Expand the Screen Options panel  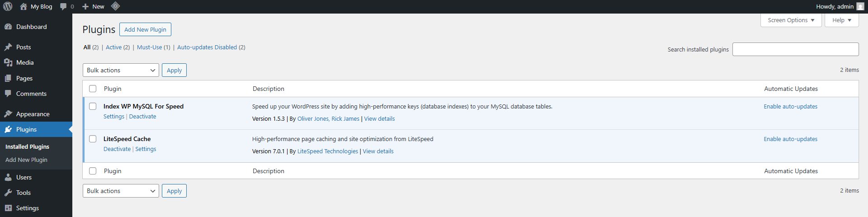791,20
